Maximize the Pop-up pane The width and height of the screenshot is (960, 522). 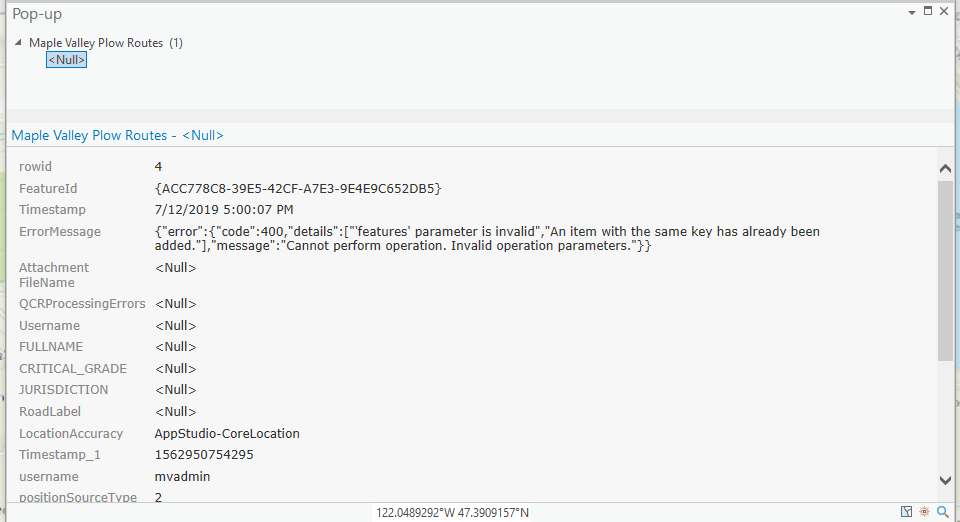coord(928,11)
